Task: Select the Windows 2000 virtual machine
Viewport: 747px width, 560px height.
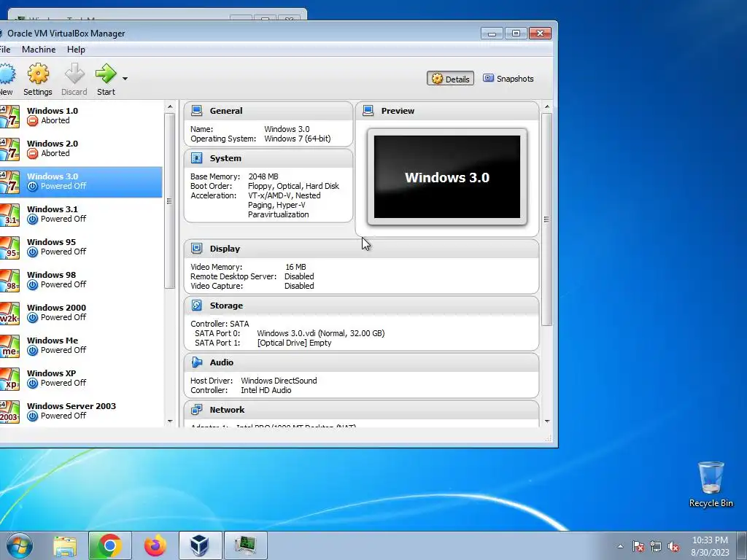Action: pyautogui.click(x=81, y=313)
